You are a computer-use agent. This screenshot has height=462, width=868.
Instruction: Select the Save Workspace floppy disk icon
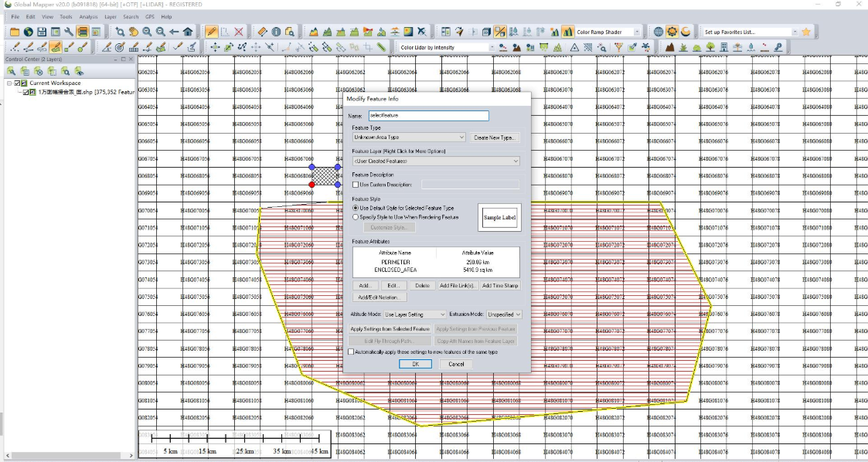42,32
